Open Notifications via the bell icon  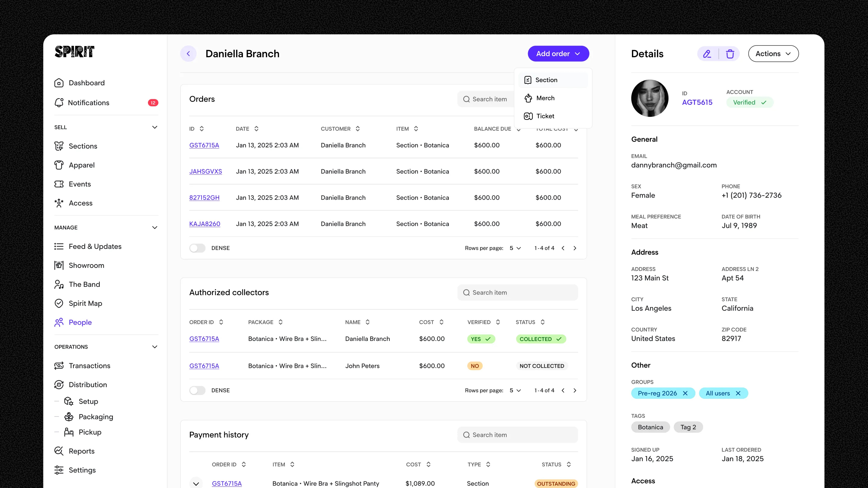[59, 103]
